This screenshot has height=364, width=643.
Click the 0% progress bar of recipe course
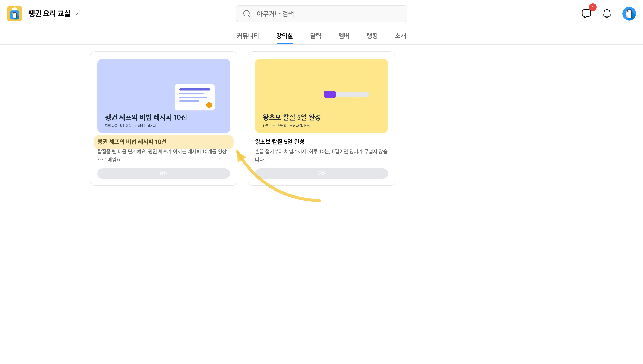coord(164,173)
